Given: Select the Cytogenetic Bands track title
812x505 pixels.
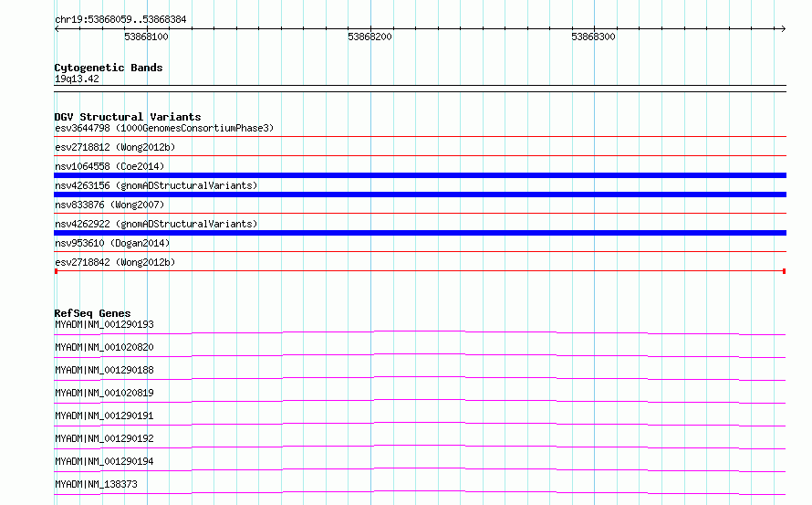Looking at the screenshot, I should (109, 68).
